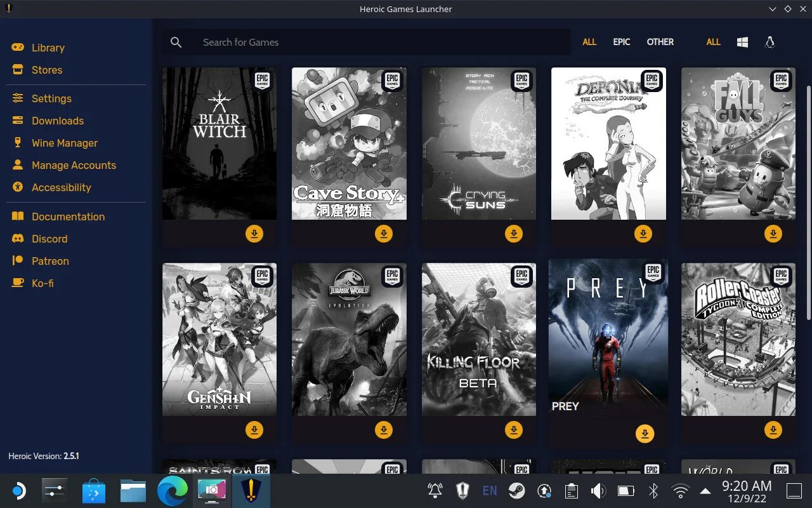
Task: Open Discover store from taskbar
Action: pyautogui.click(x=94, y=491)
